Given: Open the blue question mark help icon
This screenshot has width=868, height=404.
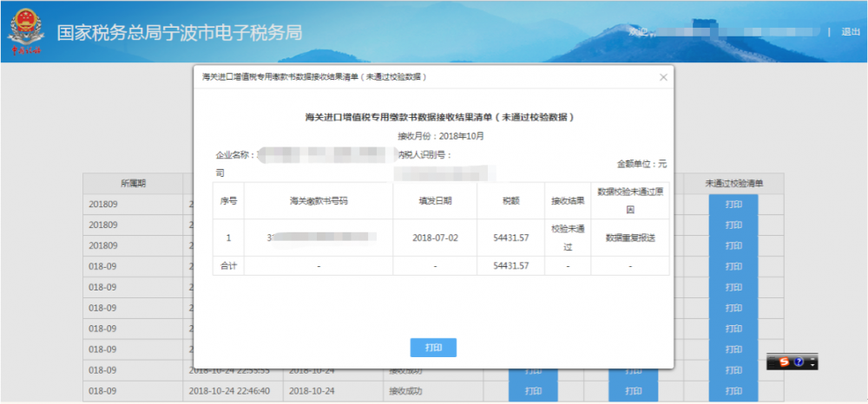Looking at the screenshot, I should (799, 362).
